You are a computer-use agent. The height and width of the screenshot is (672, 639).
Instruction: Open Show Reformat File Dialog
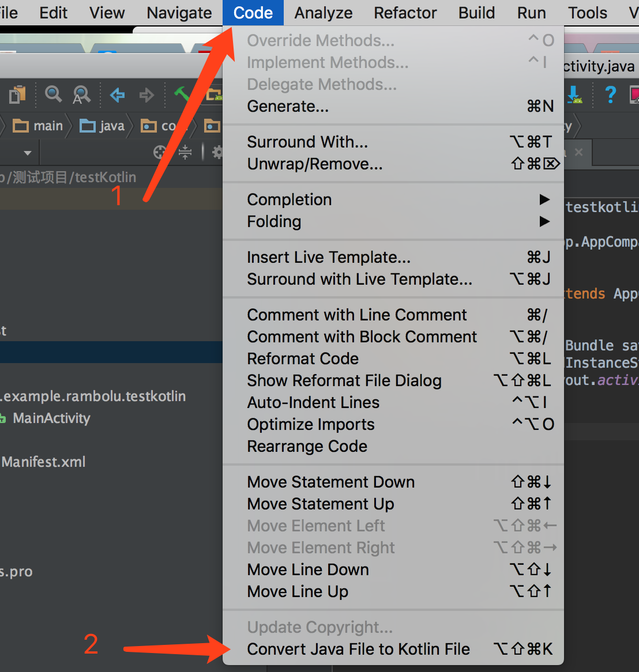pyautogui.click(x=393, y=380)
